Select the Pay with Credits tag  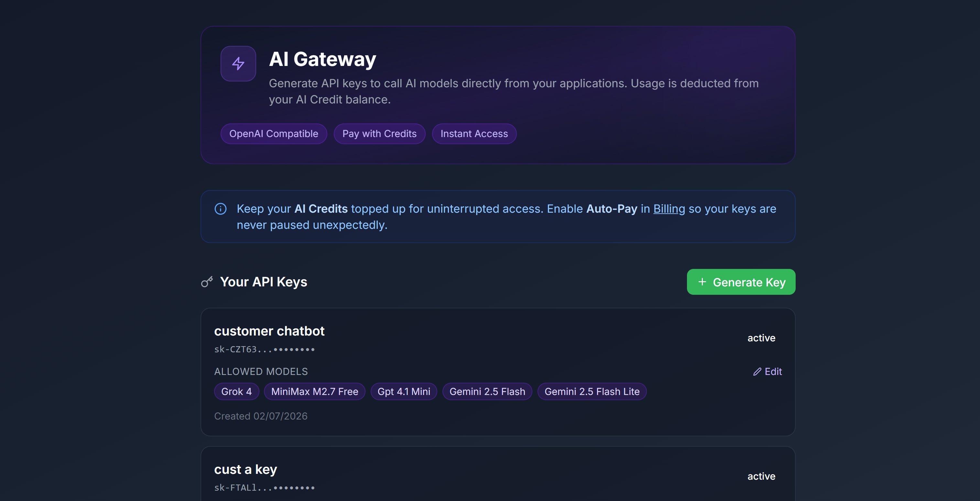(379, 133)
